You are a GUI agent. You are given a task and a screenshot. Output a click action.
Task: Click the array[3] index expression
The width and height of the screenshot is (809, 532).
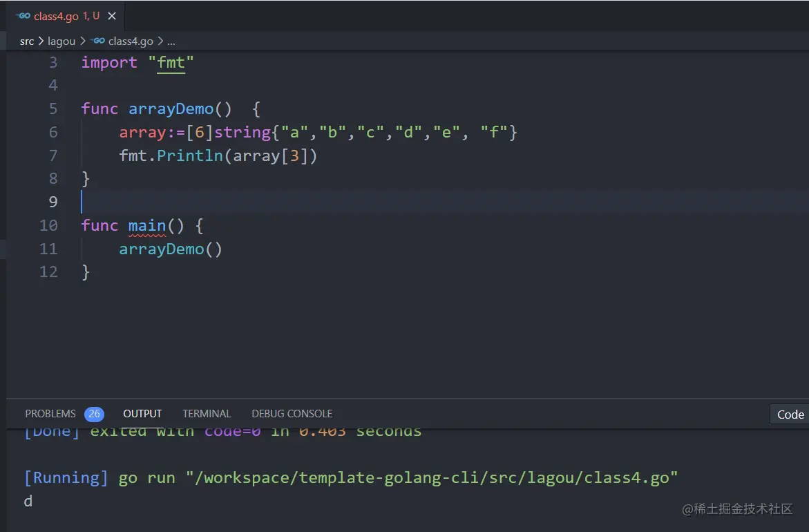click(270, 155)
